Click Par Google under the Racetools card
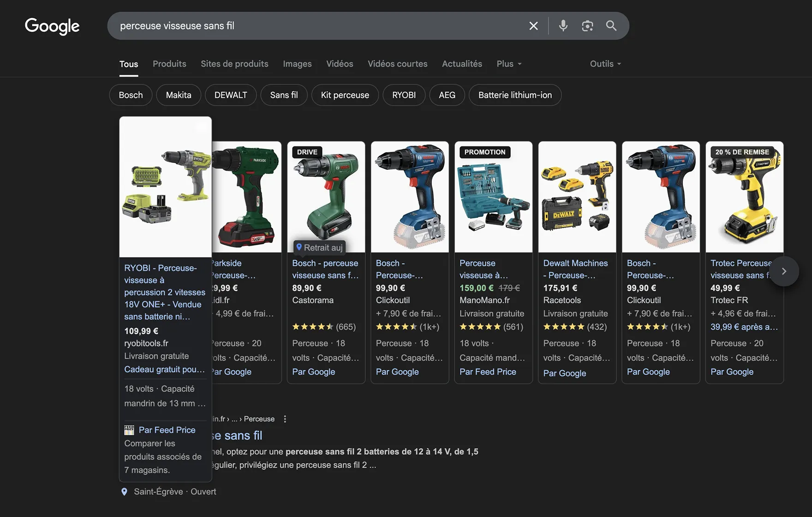Screen dimensions: 812x517 (565, 373)
